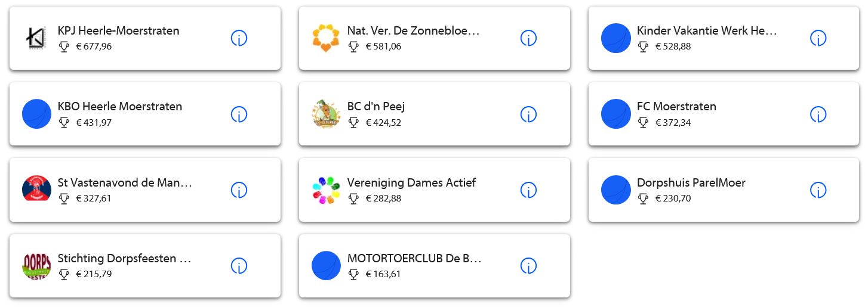Open info for KPJ Heerle-Moerstraten
This screenshot has width=868, height=307.
tap(239, 38)
